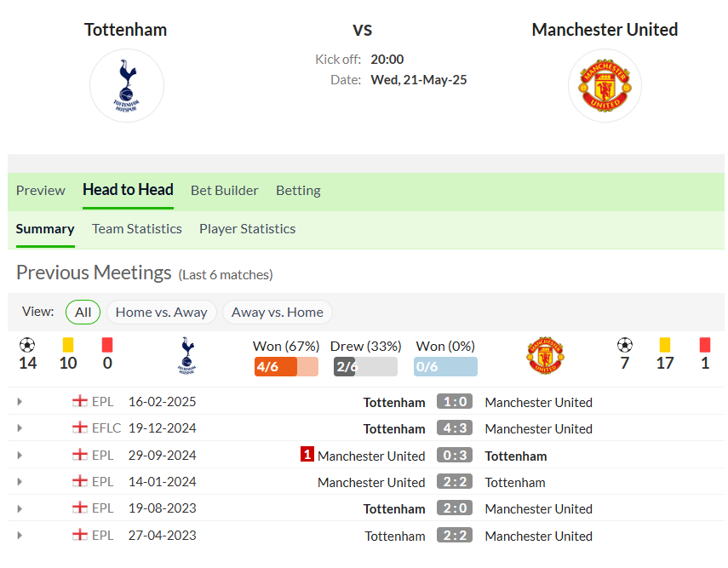This screenshot has width=728, height=568.
Task: Click the Preview tab
Action: pos(40,191)
